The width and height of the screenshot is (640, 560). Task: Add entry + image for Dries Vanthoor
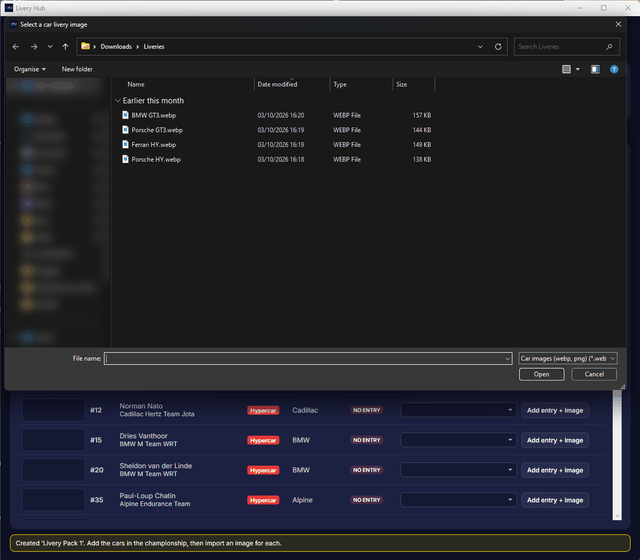pyautogui.click(x=555, y=440)
